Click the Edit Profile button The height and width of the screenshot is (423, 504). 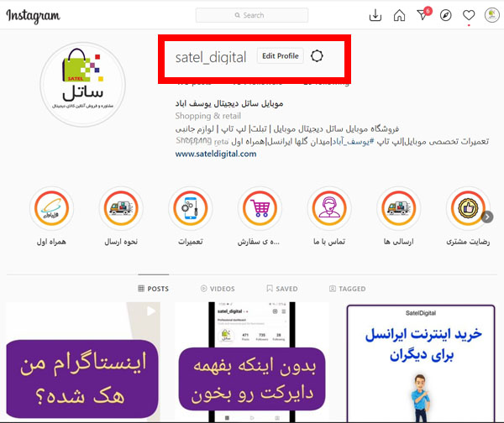click(281, 56)
